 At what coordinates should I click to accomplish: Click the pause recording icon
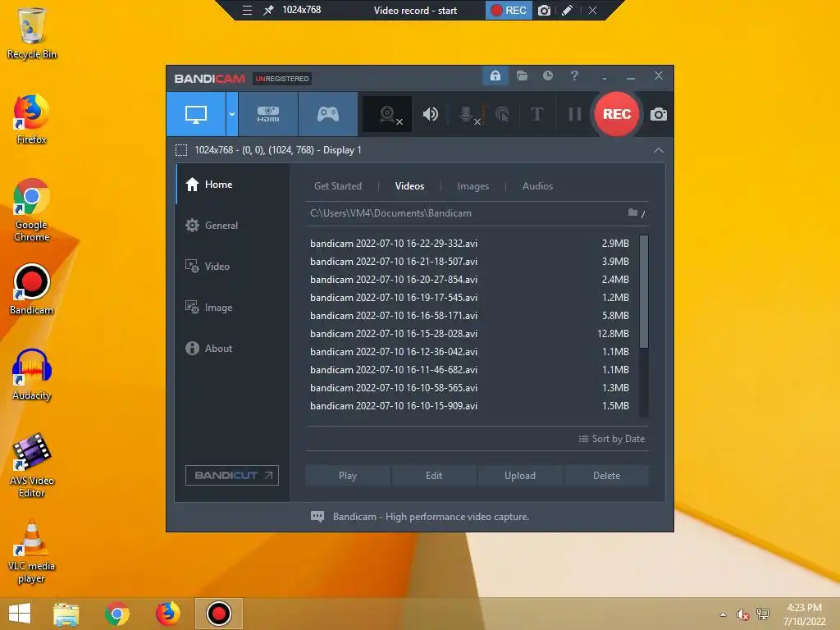coord(575,114)
